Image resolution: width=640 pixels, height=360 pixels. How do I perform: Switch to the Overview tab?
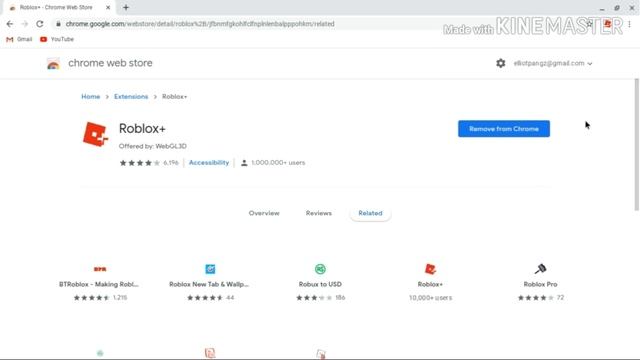(264, 213)
